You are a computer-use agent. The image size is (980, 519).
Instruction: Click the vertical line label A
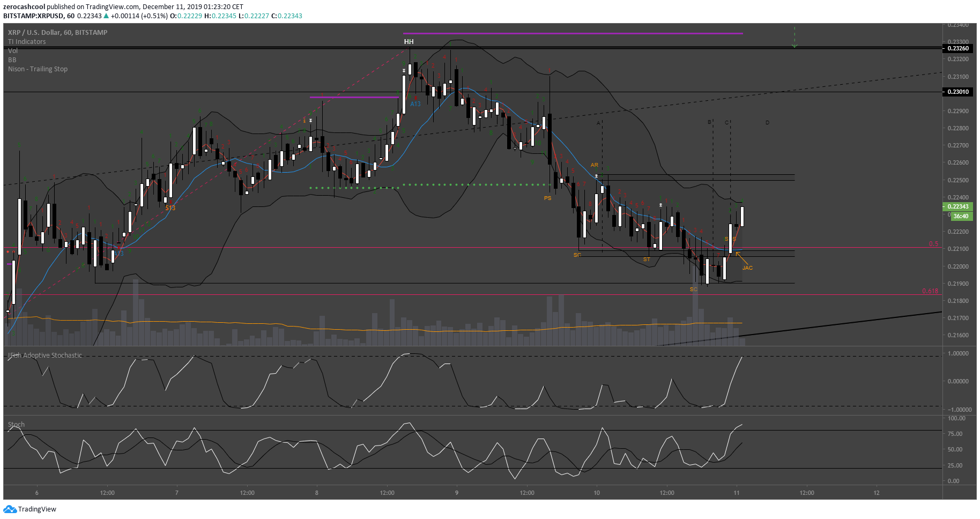click(598, 123)
